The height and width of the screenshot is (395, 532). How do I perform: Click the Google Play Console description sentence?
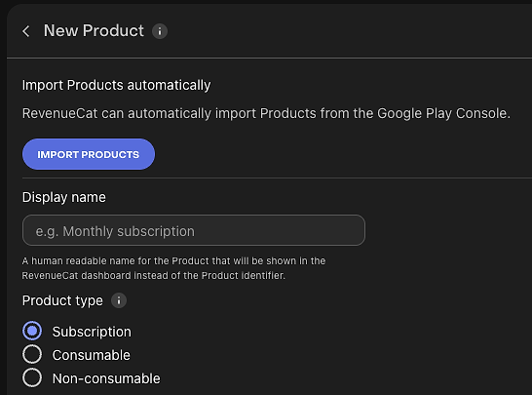[x=266, y=113]
